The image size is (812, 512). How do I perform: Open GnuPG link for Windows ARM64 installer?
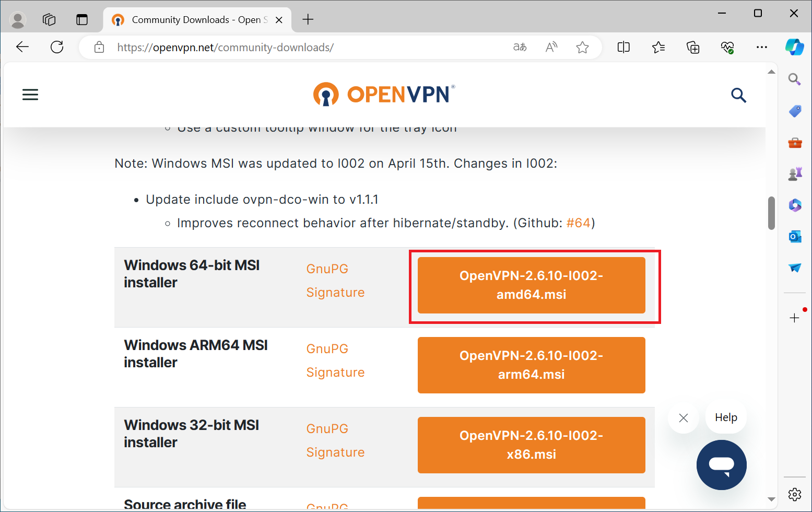[327, 349]
